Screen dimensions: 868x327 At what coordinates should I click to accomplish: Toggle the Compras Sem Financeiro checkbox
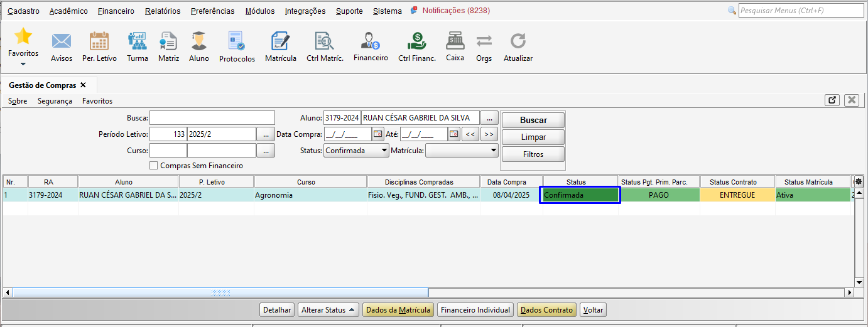(154, 166)
